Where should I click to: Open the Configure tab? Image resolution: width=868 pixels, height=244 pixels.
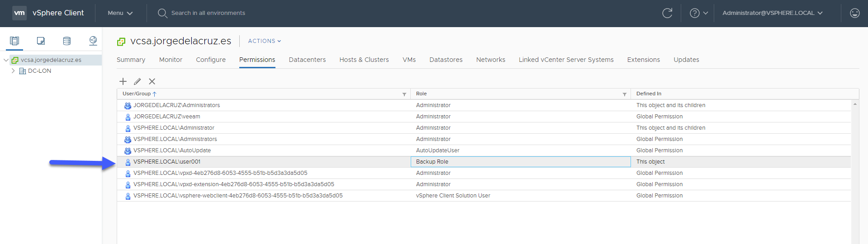(x=211, y=60)
